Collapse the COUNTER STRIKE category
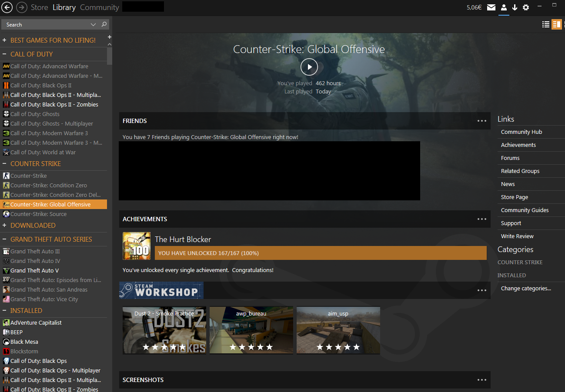The image size is (565, 392). pyautogui.click(x=4, y=164)
